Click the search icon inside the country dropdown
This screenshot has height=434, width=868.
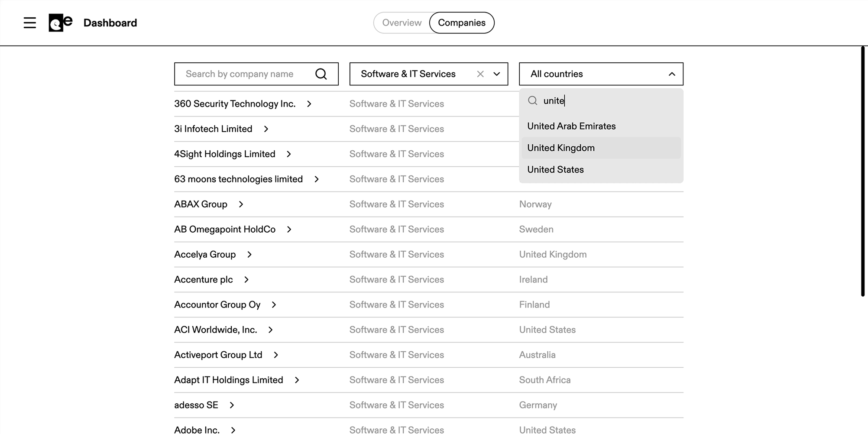(x=532, y=100)
